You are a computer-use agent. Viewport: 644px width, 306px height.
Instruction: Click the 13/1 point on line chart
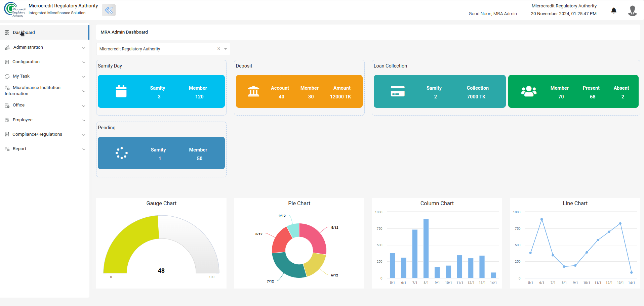pyautogui.click(x=620, y=223)
